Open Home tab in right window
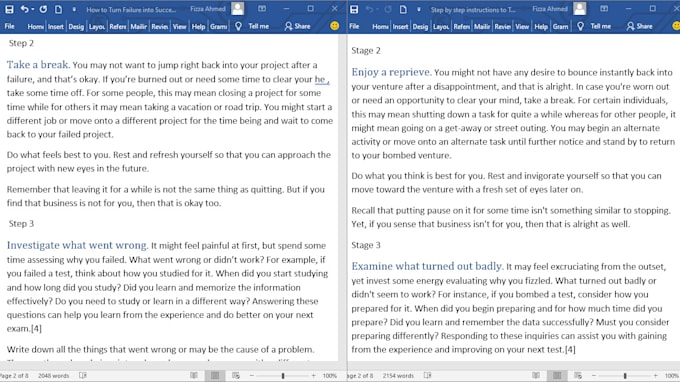Viewport: 680px width, 382px height. 380,26
